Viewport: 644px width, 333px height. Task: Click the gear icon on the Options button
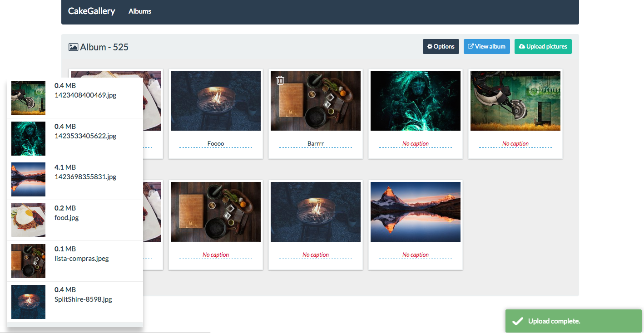pyautogui.click(x=430, y=46)
